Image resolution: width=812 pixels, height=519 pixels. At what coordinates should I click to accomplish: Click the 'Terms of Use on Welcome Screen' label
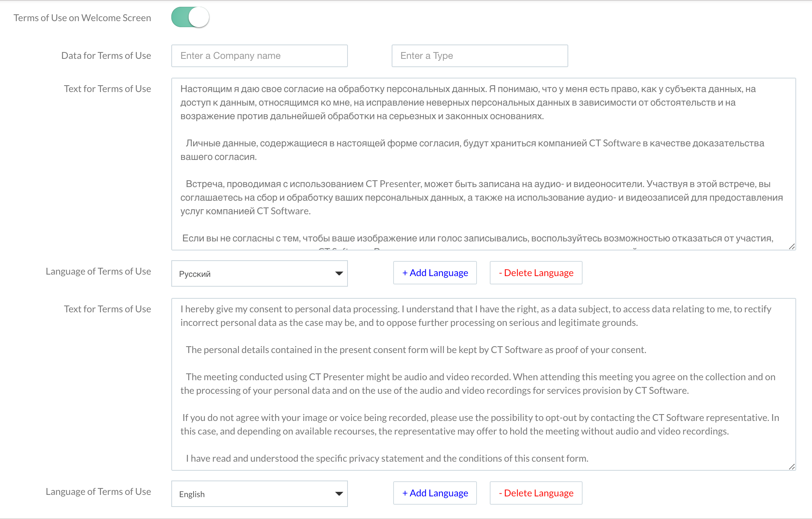[82, 18]
